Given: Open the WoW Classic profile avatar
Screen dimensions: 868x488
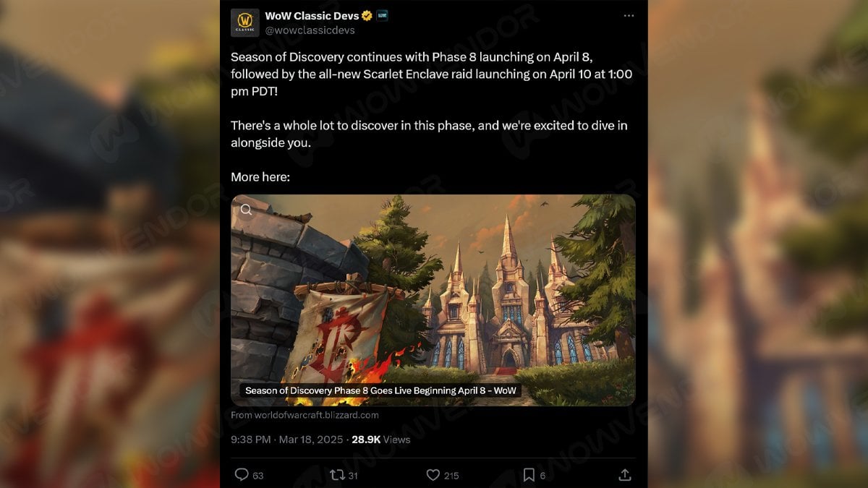Looking at the screenshot, I should [x=244, y=23].
